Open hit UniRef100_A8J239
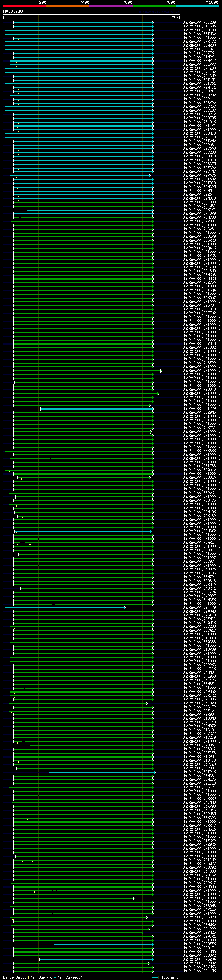The height and width of the screenshot is (980, 222). pyautogui.click(x=199, y=23)
